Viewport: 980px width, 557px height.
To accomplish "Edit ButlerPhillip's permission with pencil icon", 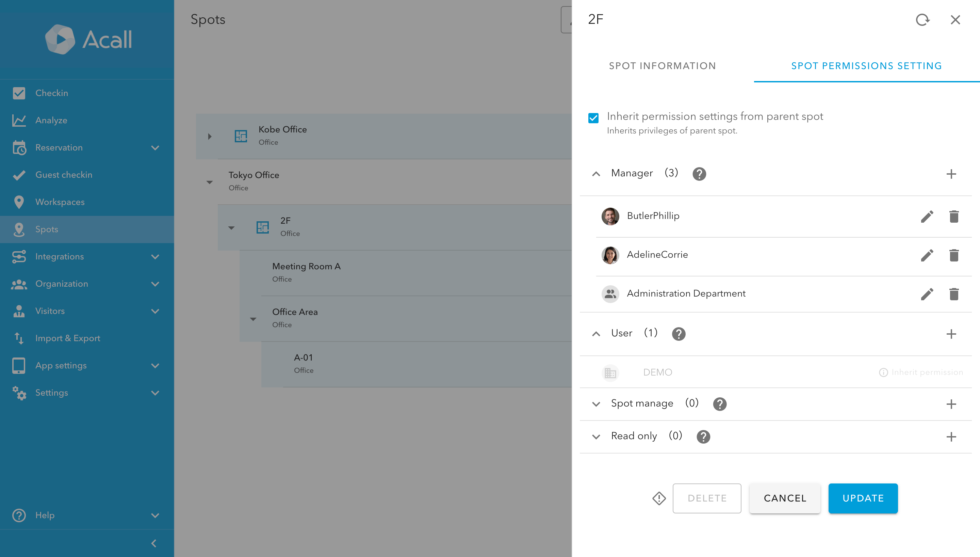I will (927, 217).
